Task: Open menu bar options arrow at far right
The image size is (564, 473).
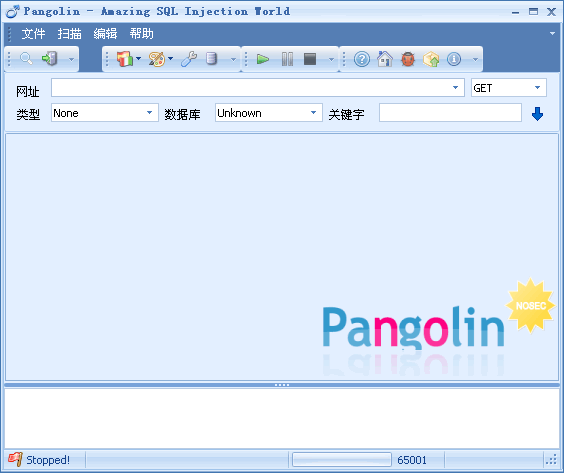Action: click(552, 33)
